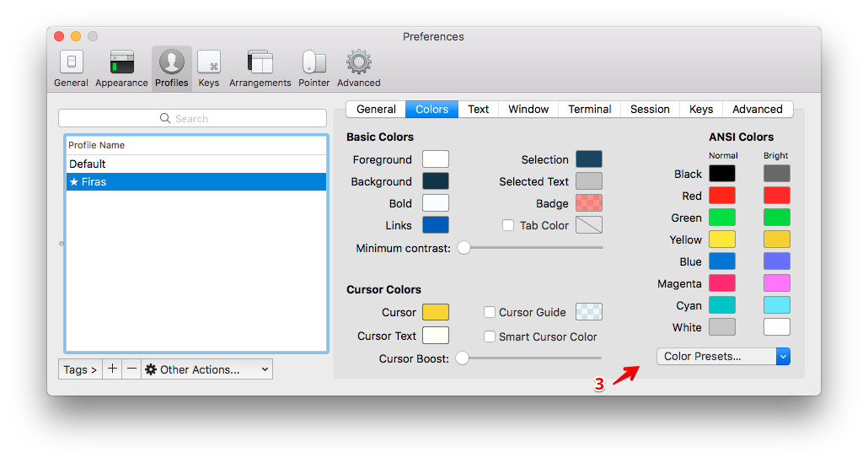Viewport: 868px width, 463px height.
Task: Switch to the Terminal tab
Action: click(590, 109)
